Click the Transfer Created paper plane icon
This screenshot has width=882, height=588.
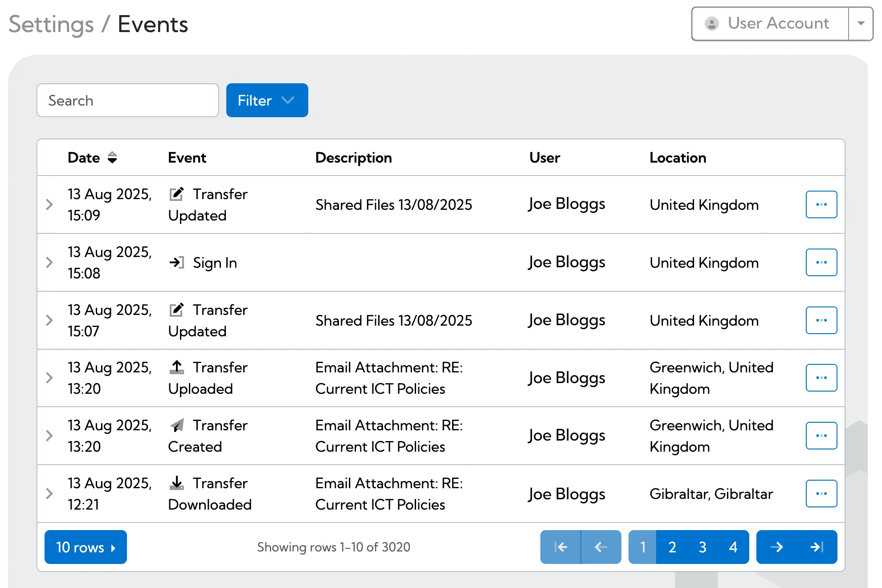(x=177, y=425)
